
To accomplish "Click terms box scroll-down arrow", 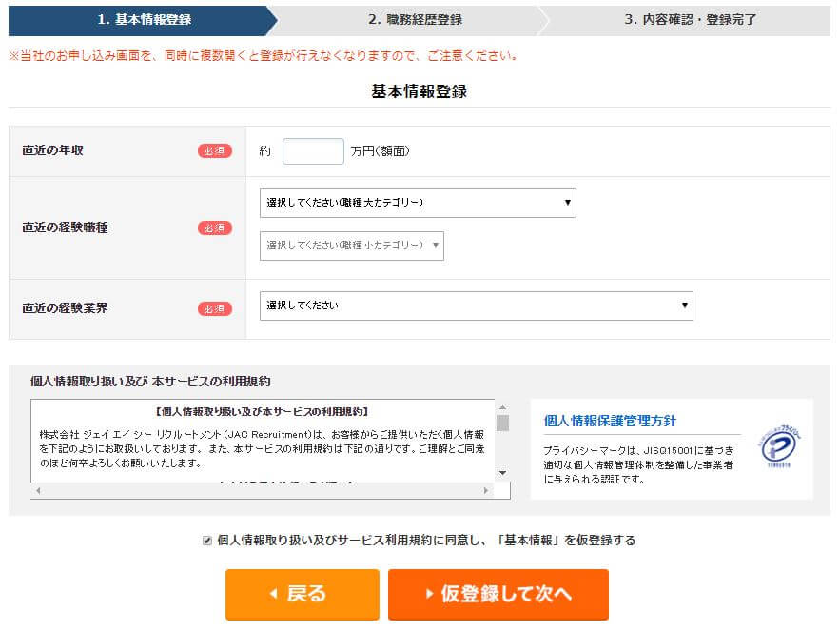I will pos(502,473).
